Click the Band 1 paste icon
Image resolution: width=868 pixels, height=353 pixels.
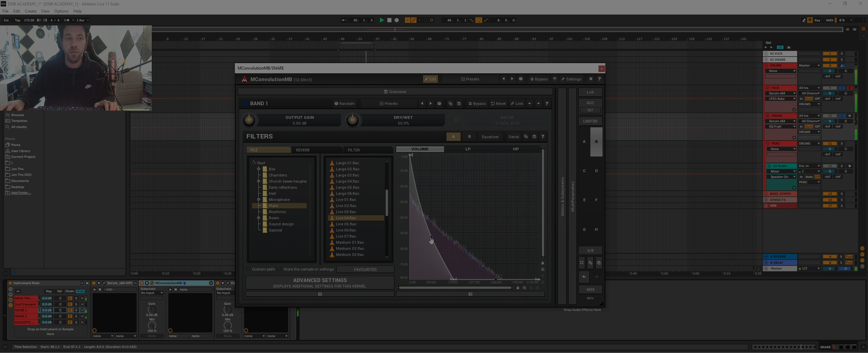pos(459,104)
